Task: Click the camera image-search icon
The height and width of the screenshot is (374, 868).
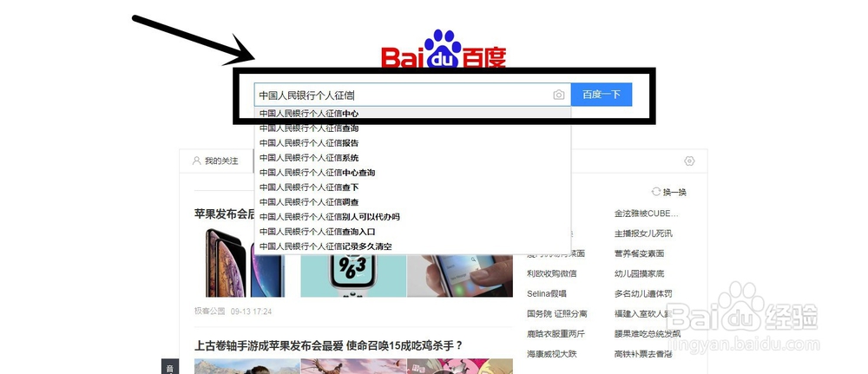Action: (558, 95)
